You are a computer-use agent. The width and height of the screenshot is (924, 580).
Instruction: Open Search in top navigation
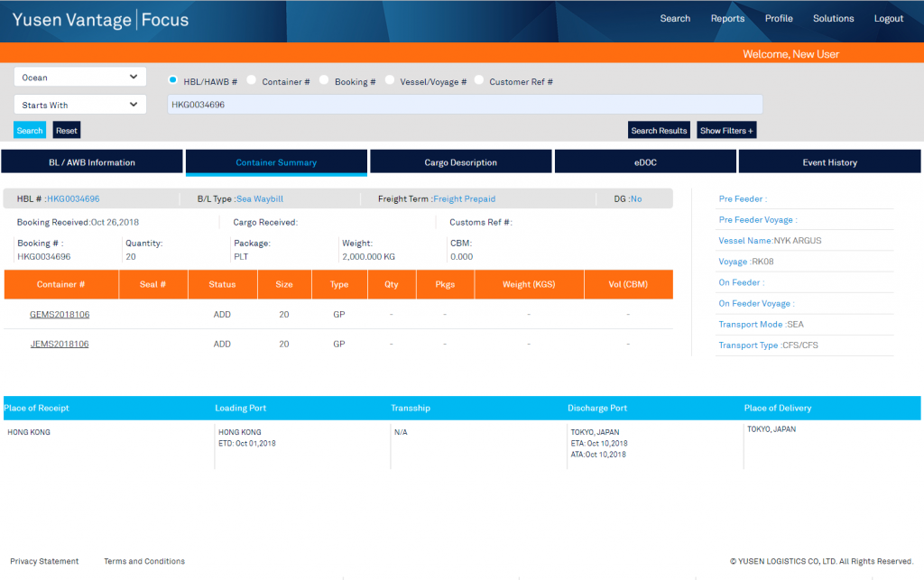pyautogui.click(x=675, y=18)
